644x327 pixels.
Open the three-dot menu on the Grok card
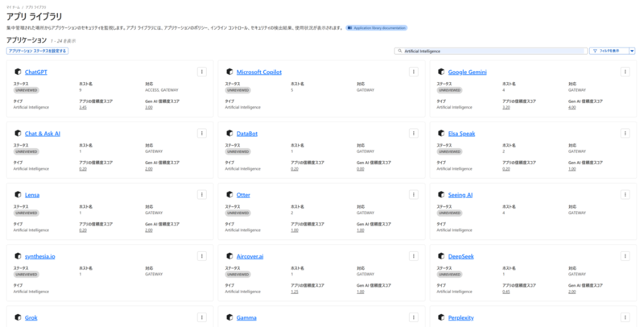click(202, 317)
